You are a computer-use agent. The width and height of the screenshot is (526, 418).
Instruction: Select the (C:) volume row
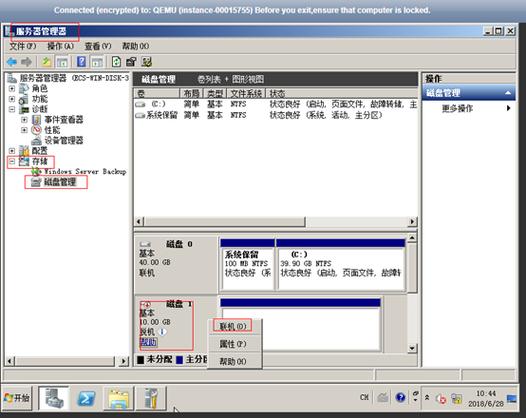(276, 104)
